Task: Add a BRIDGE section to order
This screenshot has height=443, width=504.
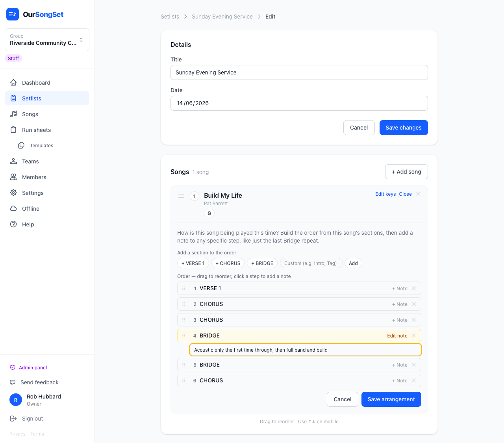Action: [x=262, y=263]
